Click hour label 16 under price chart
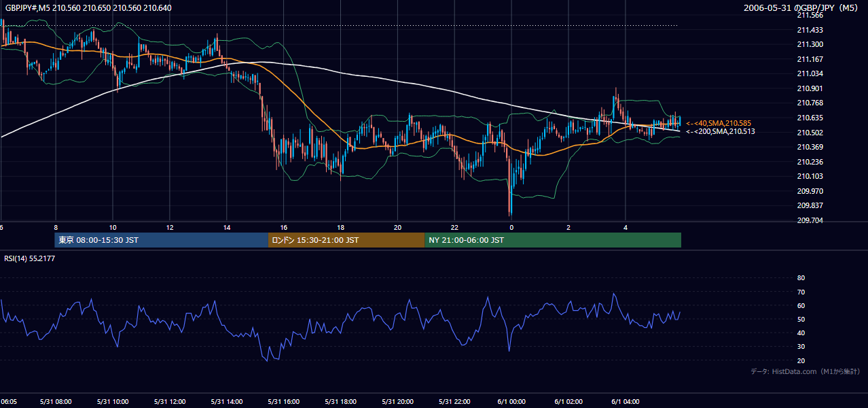The image size is (868, 408). point(284,228)
